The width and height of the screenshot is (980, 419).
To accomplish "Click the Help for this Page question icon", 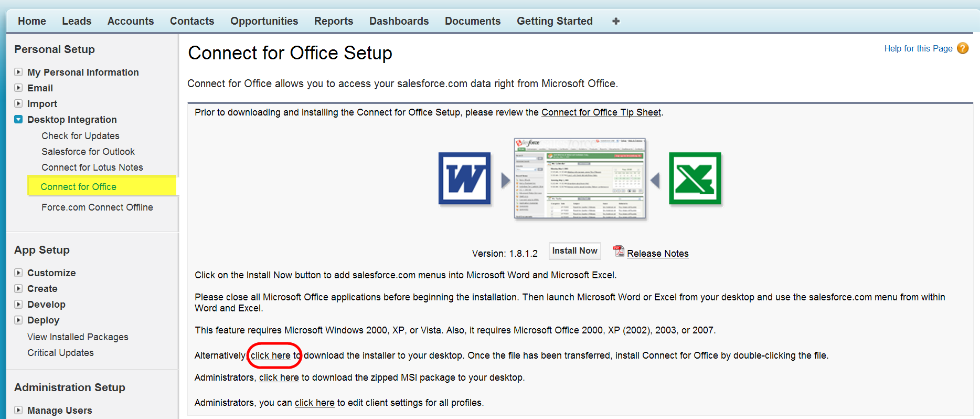I will point(963,48).
